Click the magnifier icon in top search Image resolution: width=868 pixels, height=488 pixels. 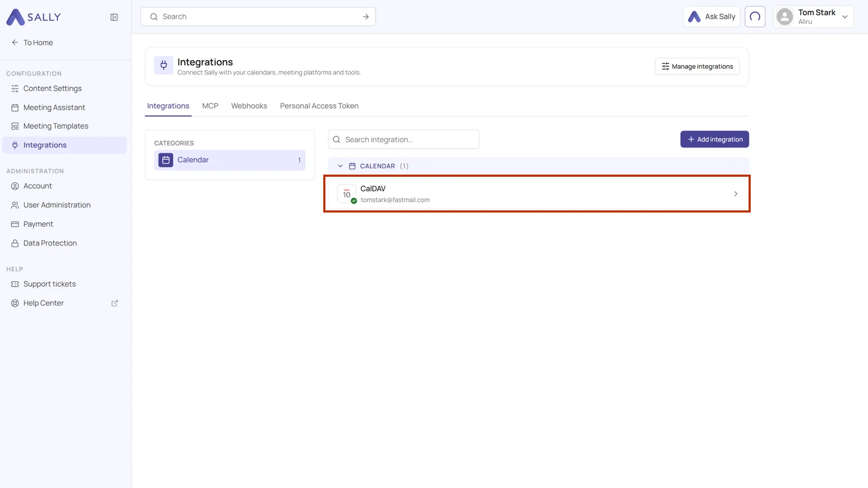154,17
